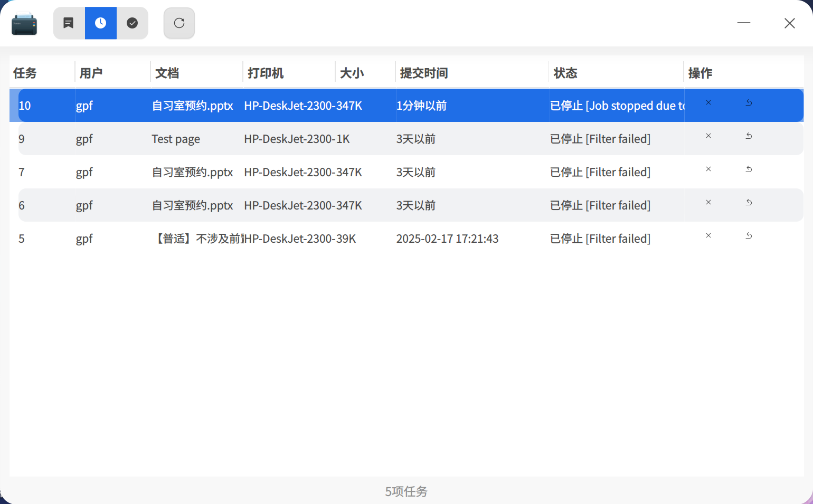The image size is (813, 504).
Task: Refresh the print job list
Action: (x=179, y=23)
